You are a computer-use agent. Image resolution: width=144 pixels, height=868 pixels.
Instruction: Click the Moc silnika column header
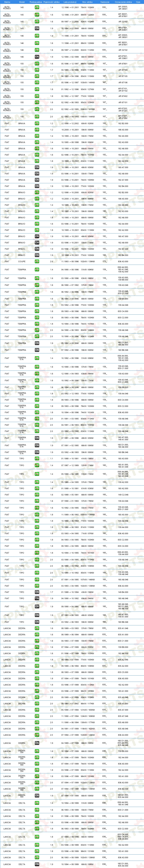point(87,2)
